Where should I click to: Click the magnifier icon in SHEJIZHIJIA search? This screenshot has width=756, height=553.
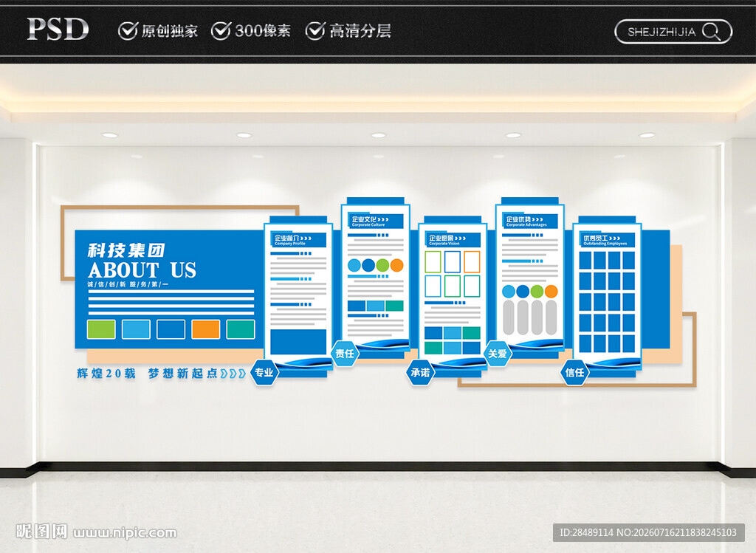click(711, 32)
